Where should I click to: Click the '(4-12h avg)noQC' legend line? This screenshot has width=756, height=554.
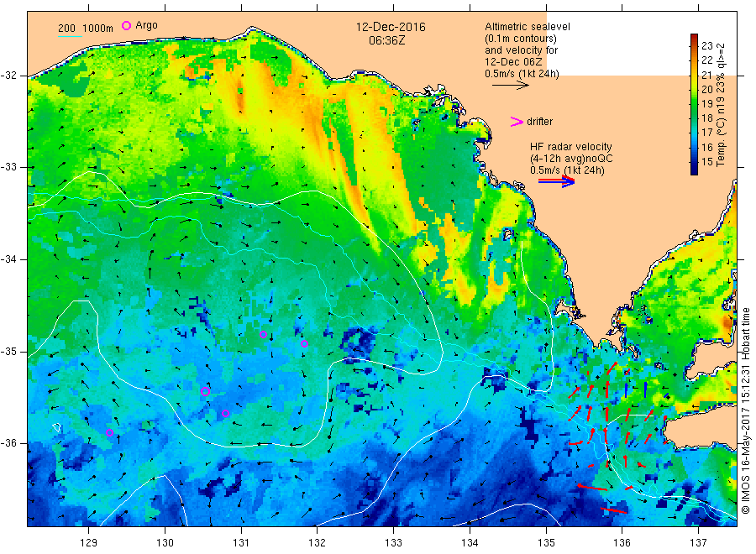571,159
